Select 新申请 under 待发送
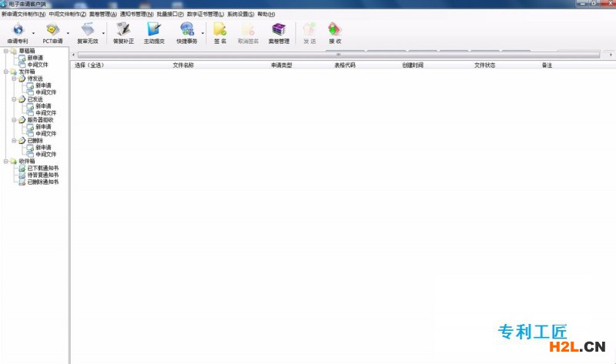This screenshot has width=616, height=364. point(44,85)
